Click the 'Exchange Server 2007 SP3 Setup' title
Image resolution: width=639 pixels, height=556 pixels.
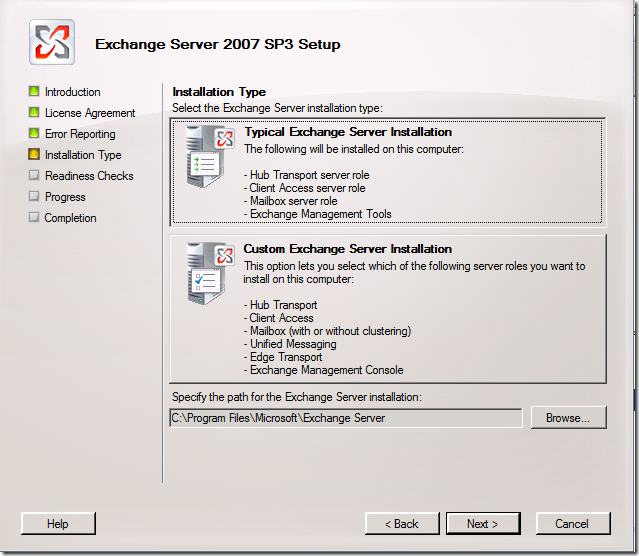pyautogui.click(x=218, y=44)
